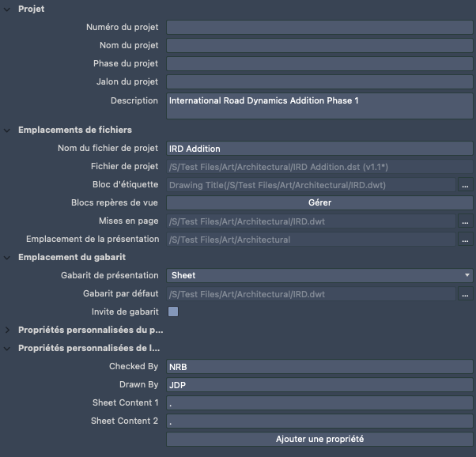This screenshot has height=457, width=476.
Task: Click the Nom du fichier de projet field
Action: click(x=319, y=149)
